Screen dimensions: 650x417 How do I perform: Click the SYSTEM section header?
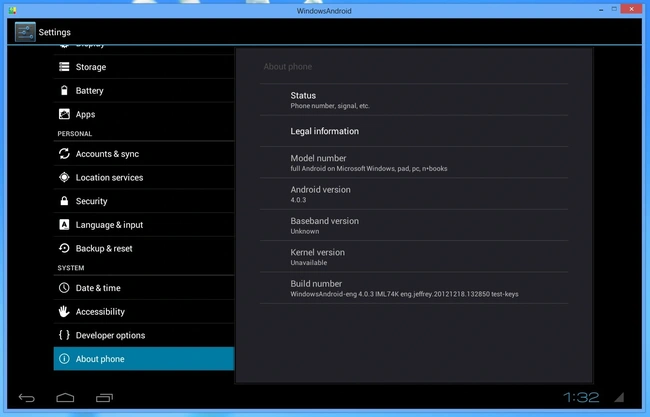(x=71, y=268)
